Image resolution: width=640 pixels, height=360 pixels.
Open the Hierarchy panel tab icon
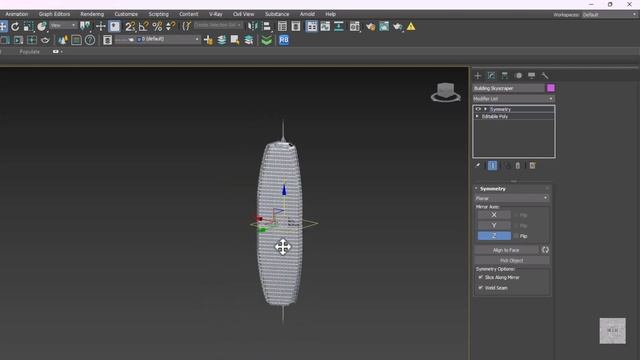(505, 76)
